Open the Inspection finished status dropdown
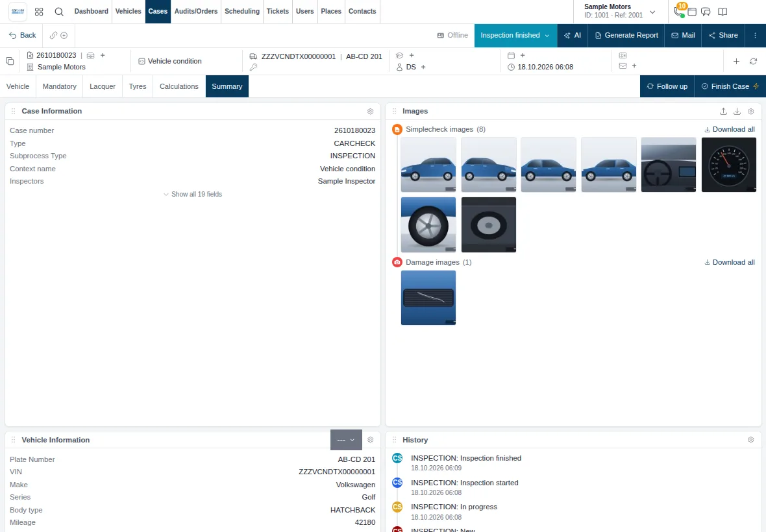766x532 pixels. (x=515, y=35)
